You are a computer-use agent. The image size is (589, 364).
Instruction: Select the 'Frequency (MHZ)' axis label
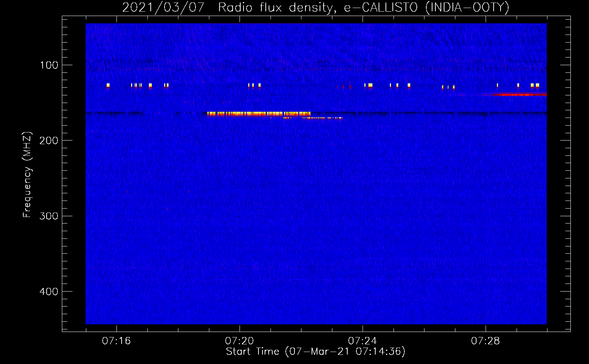(27, 174)
